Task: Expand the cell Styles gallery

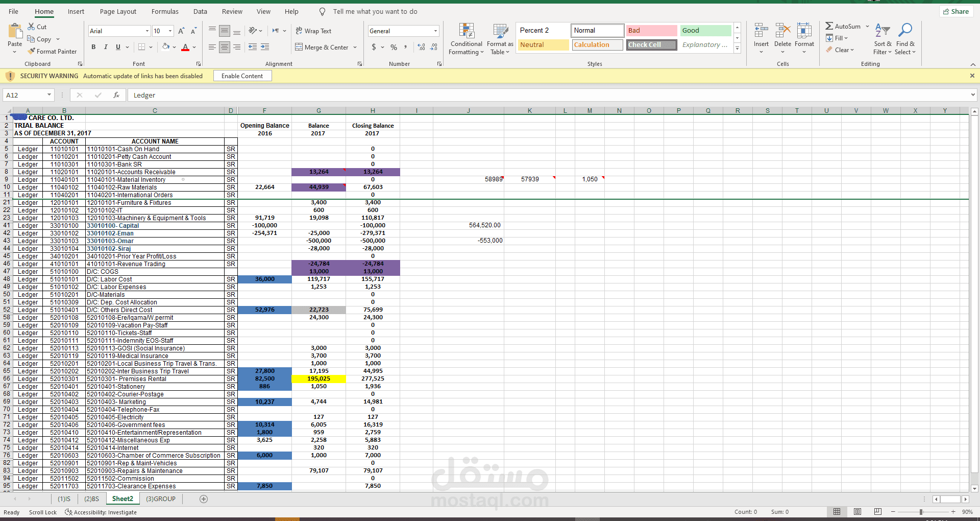Action: click(x=737, y=49)
